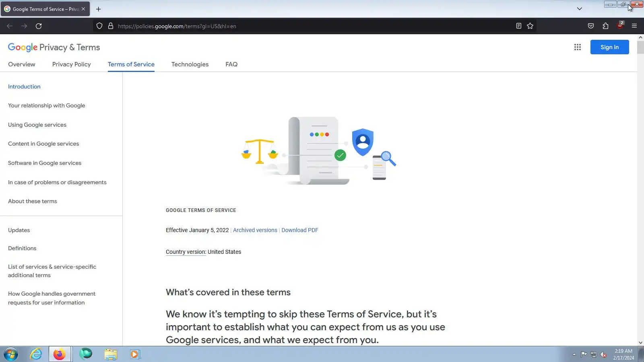Go to About these terms section
Image resolution: width=644 pixels, height=362 pixels.
pyautogui.click(x=33, y=201)
